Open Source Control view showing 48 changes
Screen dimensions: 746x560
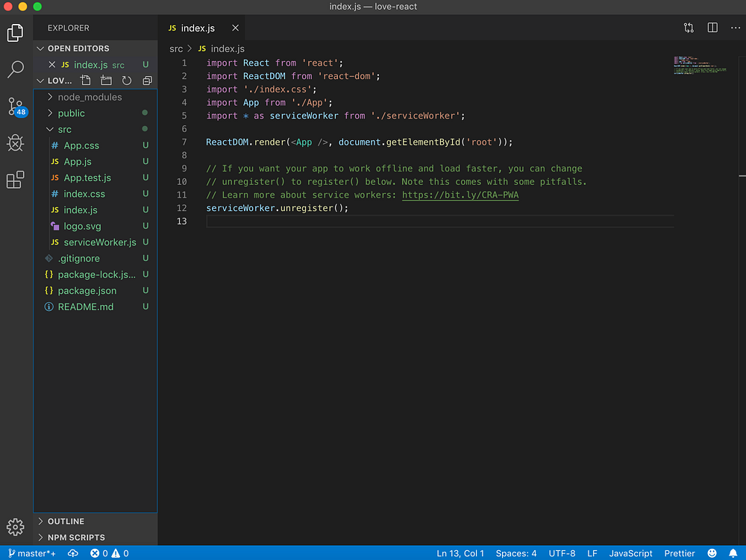pyautogui.click(x=16, y=107)
